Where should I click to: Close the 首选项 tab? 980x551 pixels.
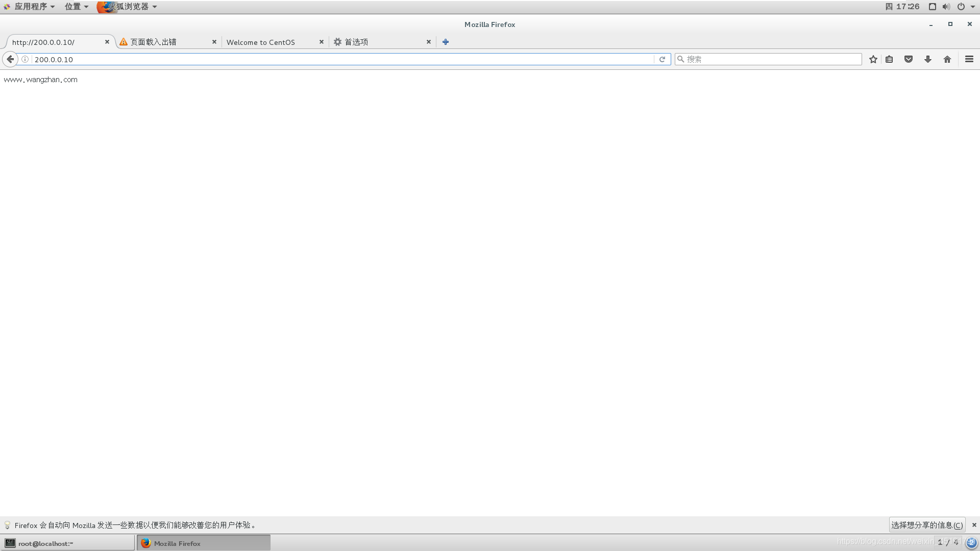point(429,42)
